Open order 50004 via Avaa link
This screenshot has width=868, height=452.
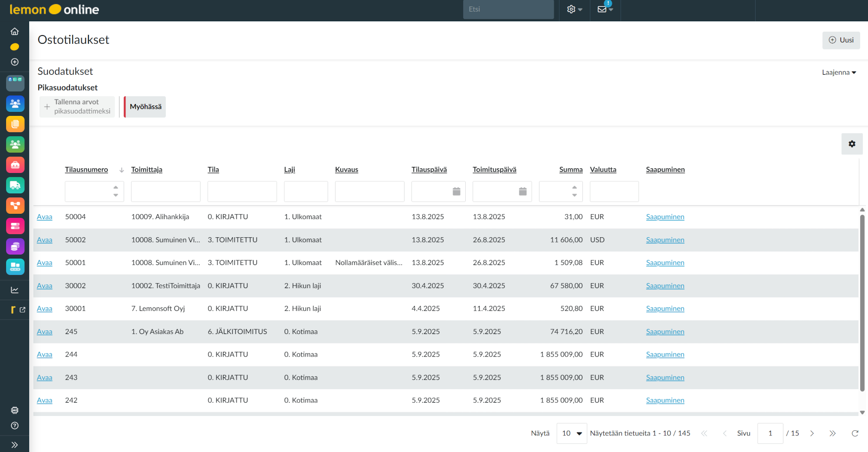pos(44,217)
